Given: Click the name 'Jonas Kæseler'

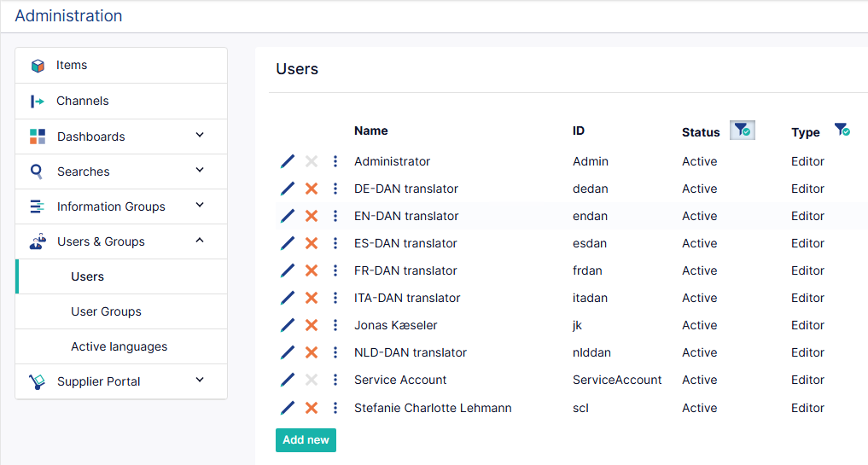Looking at the screenshot, I should pyautogui.click(x=396, y=325).
